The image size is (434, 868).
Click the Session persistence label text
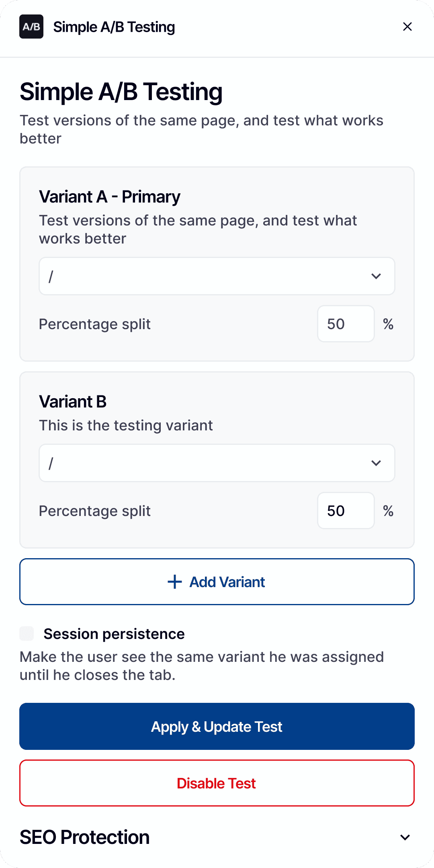[114, 634]
